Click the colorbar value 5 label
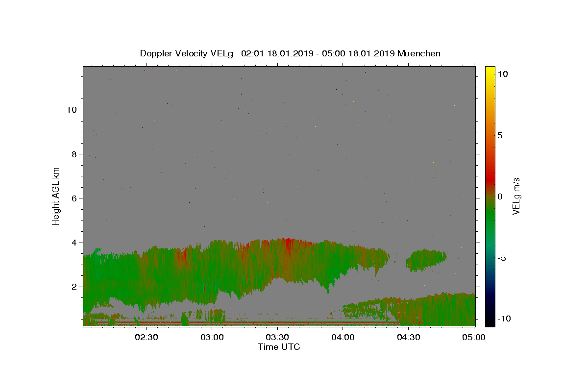The height and width of the screenshot is (392, 588). tap(500, 135)
